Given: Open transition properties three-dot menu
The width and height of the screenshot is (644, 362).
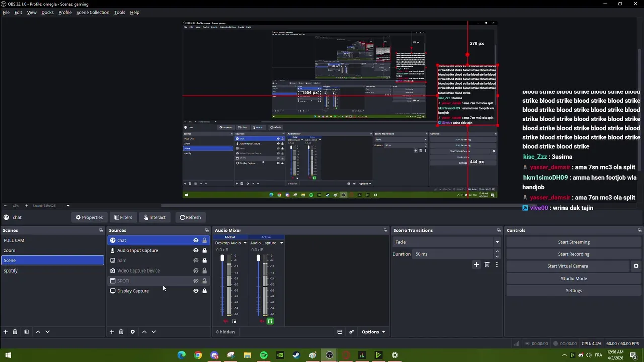Looking at the screenshot, I should click(497, 265).
